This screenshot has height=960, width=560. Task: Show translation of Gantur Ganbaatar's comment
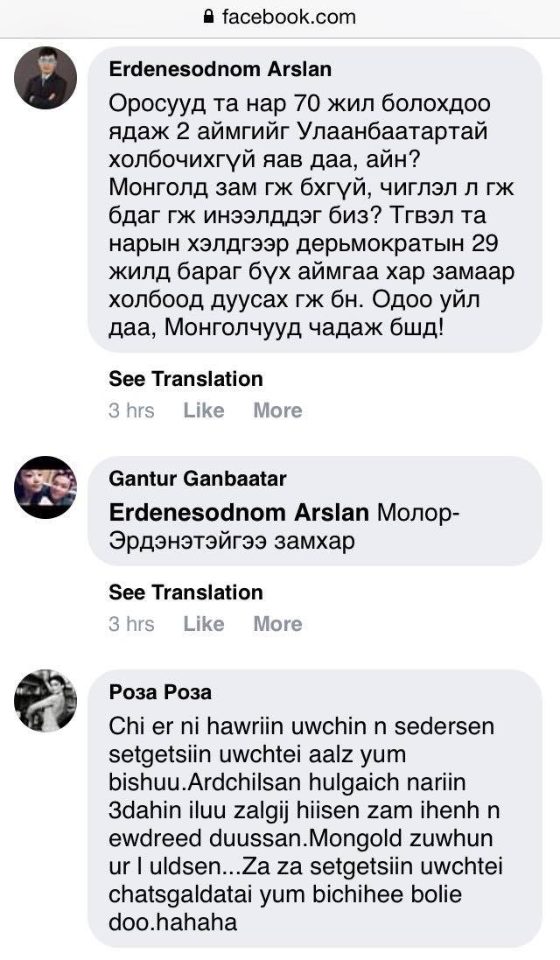tap(185, 592)
